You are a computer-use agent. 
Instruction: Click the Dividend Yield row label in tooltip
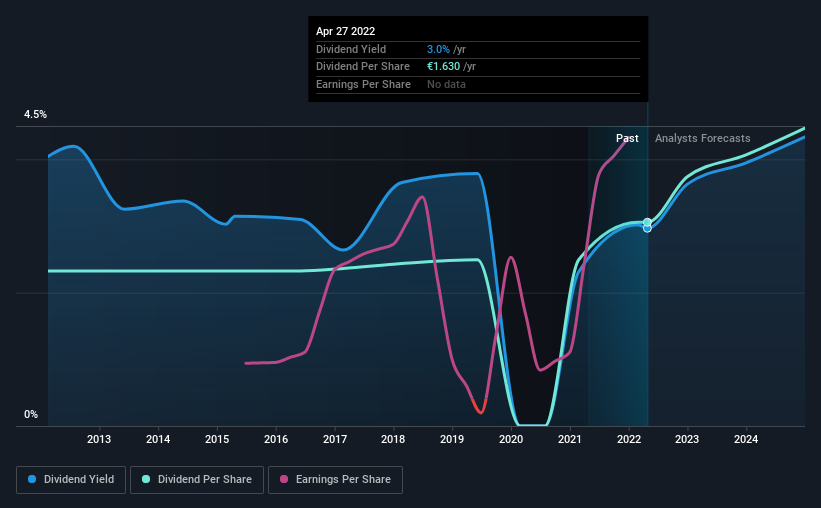coord(351,49)
